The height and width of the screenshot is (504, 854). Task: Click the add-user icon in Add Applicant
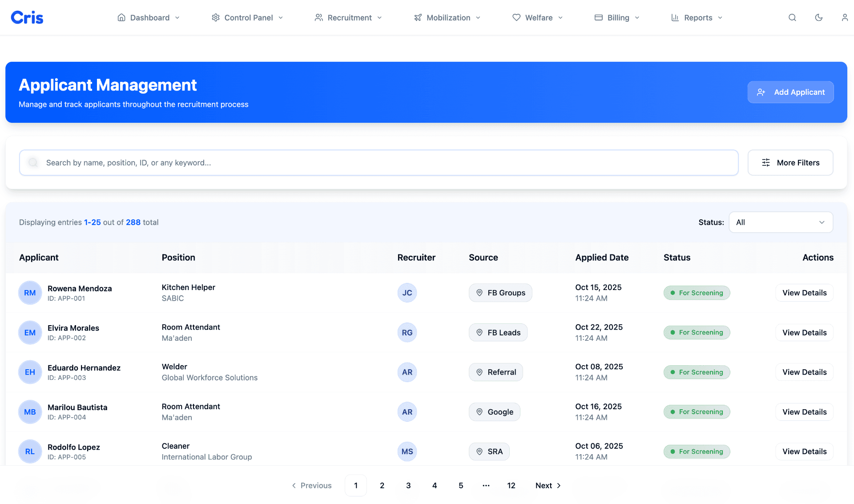pyautogui.click(x=761, y=92)
